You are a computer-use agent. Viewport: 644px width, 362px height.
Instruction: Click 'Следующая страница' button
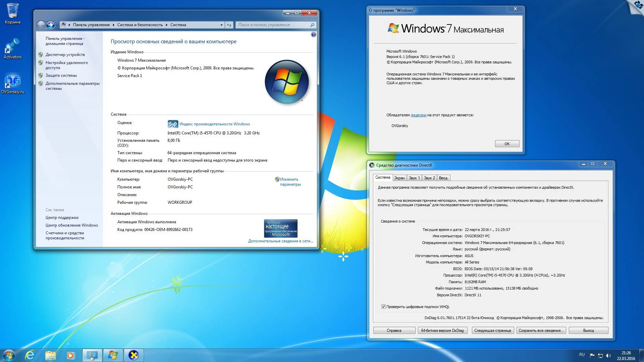pos(492,330)
